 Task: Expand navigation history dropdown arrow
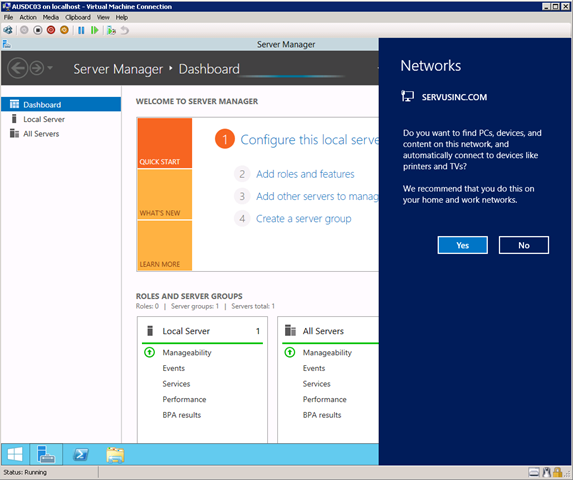click(x=50, y=68)
